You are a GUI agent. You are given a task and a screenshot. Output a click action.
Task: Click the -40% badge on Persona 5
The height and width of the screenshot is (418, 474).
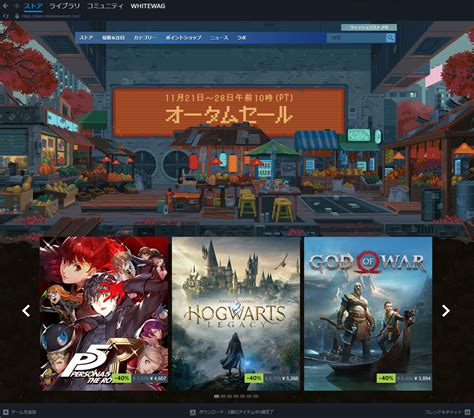point(122,378)
